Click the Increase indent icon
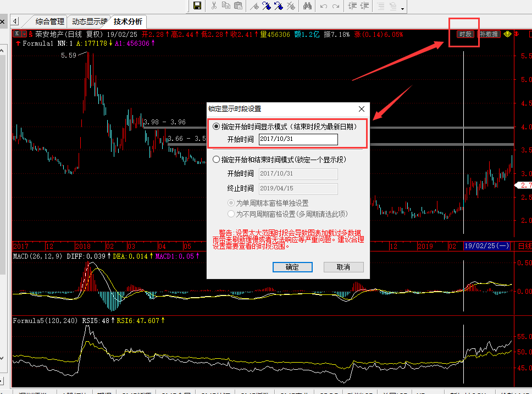 [352, 6]
